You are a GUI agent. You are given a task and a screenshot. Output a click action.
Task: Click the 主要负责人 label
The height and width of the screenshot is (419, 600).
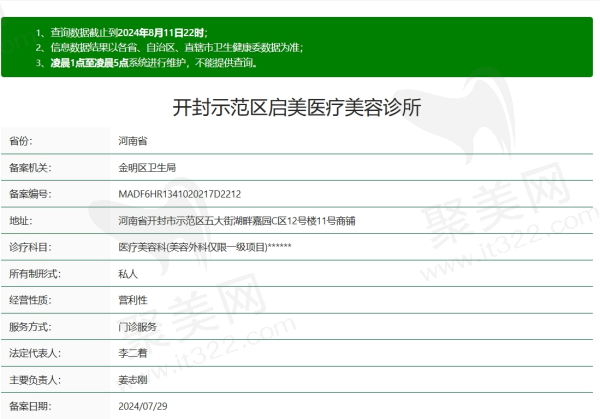[x=35, y=380]
